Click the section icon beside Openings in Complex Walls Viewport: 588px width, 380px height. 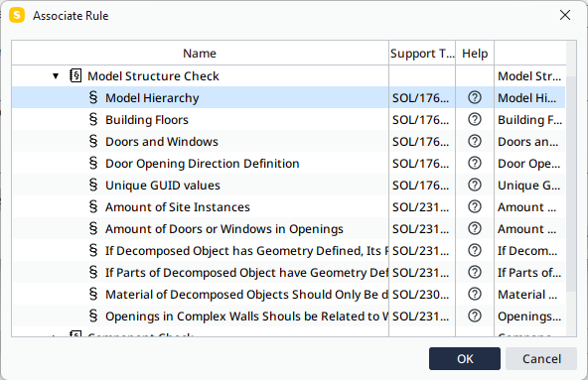(x=93, y=316)
